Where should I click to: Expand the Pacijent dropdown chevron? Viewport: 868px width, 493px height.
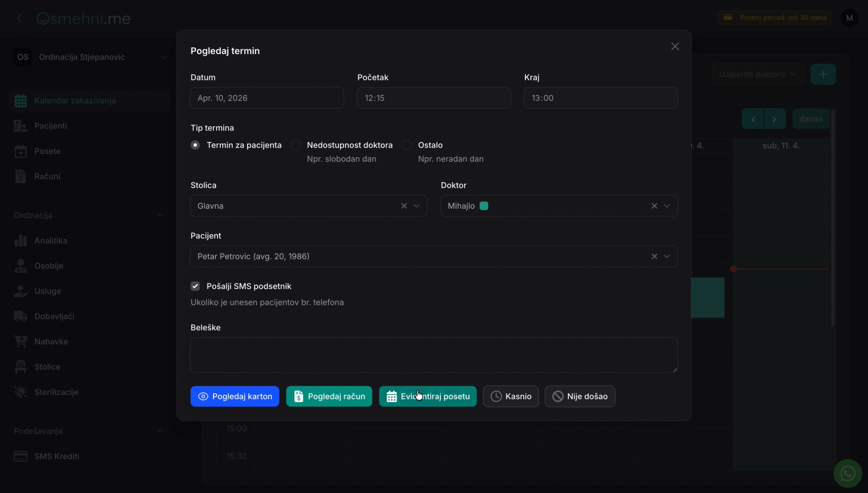point(667,256)
